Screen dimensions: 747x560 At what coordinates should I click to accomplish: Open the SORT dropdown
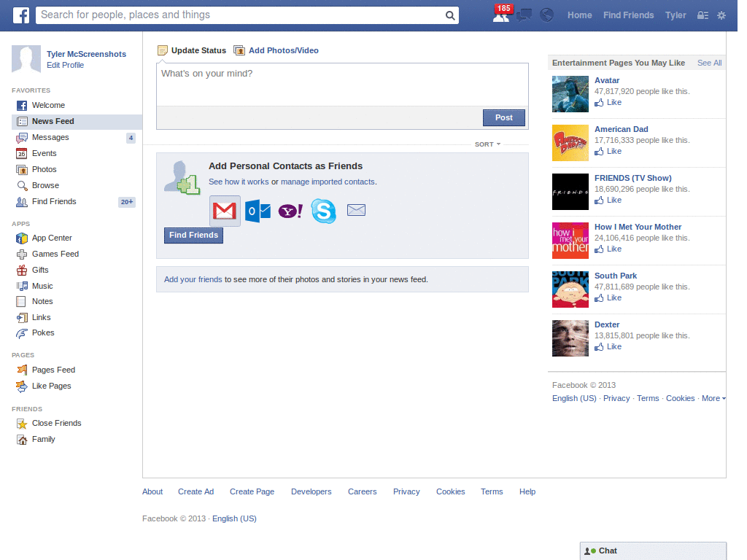click(x=487, y=144)
